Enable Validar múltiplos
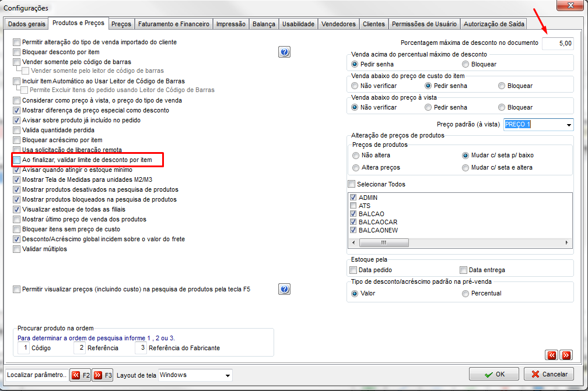The width and height of the screenshot is (588, 391). pos(16,249)
